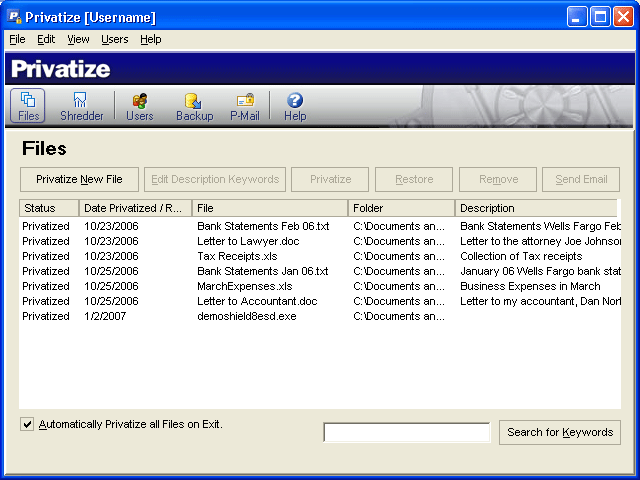640x480 pixels.
Task: Select Tax Receipts.xls row
Action: (320, 256)
